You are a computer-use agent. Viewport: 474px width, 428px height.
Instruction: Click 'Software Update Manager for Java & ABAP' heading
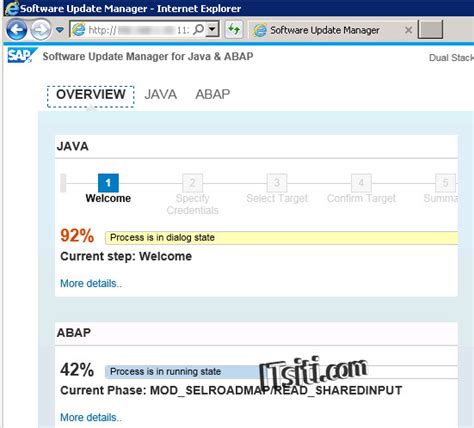(148, 56)
